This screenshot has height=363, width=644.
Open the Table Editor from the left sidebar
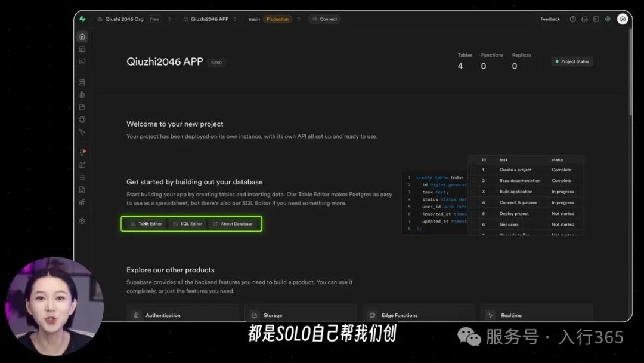click(82, 49)
